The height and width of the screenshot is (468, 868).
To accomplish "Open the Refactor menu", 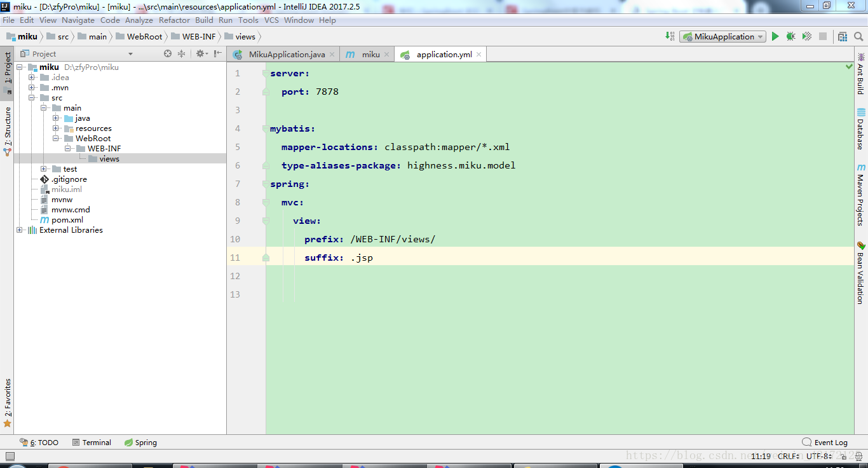I will click(174, 20).
